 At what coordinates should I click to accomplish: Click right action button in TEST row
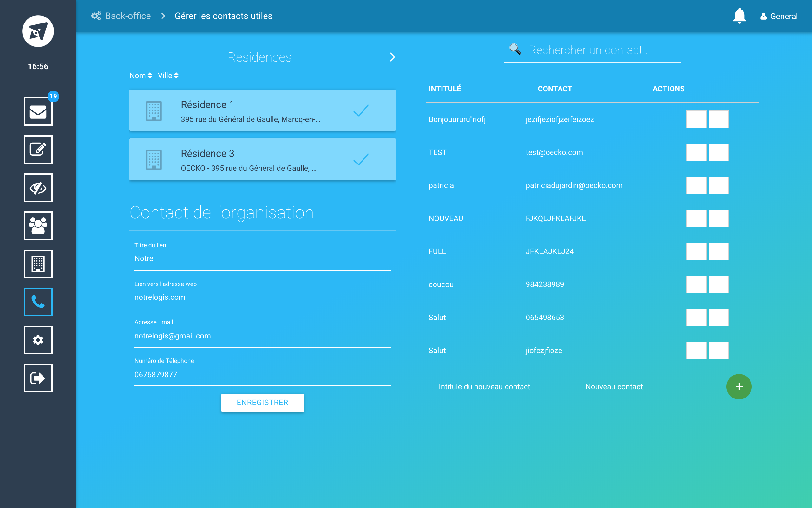pyautogui.click(x=718, y=152)
